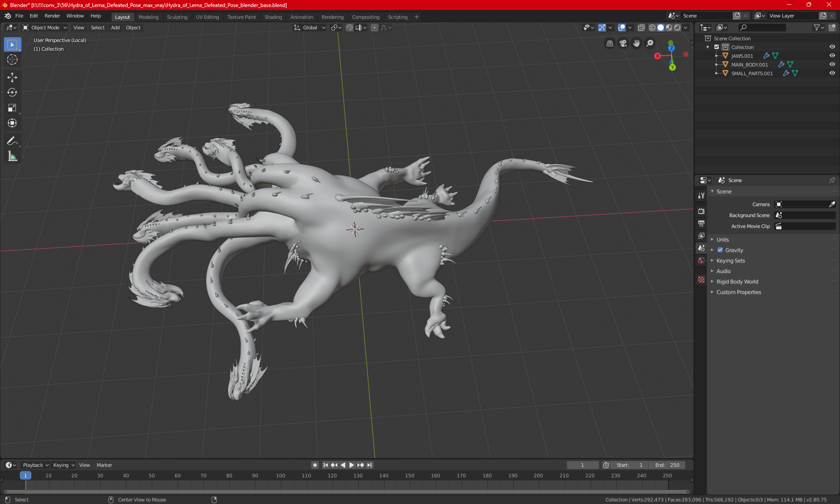Switch to the Sculpting workspace tab
840x504 pixels.
pyautogui.click(x=177, y=17)
